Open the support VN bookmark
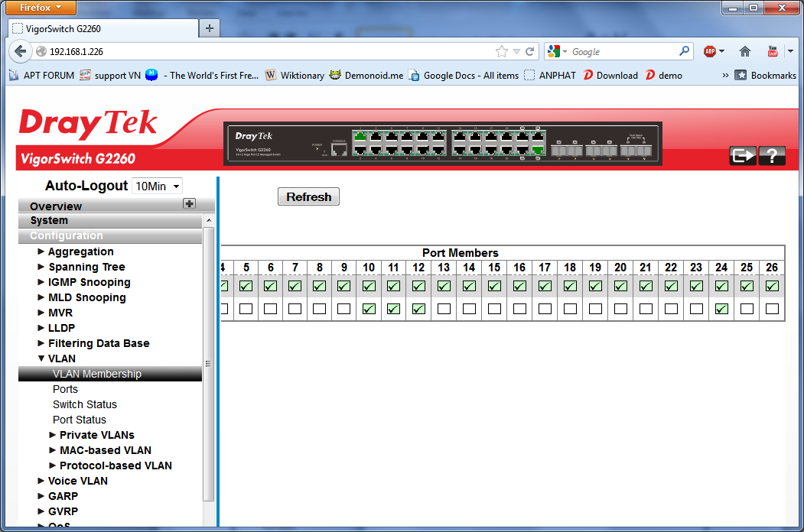 [110, 76]
